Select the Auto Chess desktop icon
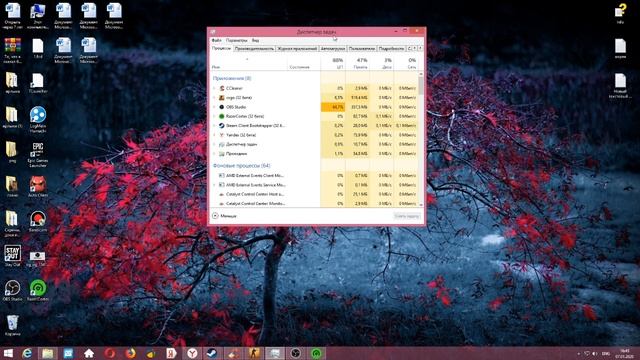Screen dimensions: 640x360 pyautogui.click(x=38, y=187)
